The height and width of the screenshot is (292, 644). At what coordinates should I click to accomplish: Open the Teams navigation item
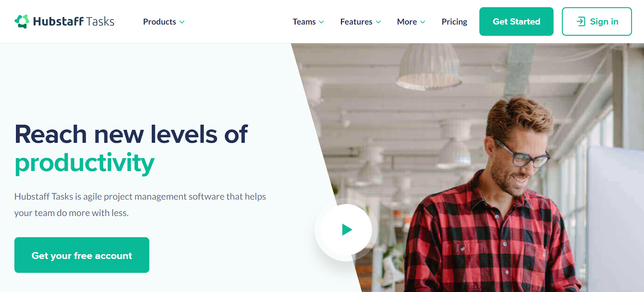click(x=304, y=22)
